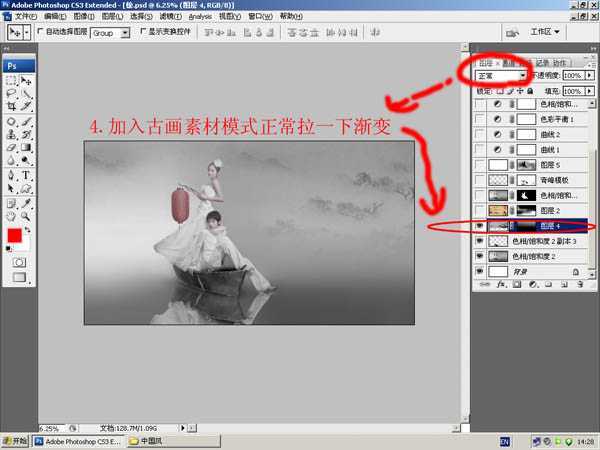Enable the 自动选择图层 checkbox

point(40,31)
